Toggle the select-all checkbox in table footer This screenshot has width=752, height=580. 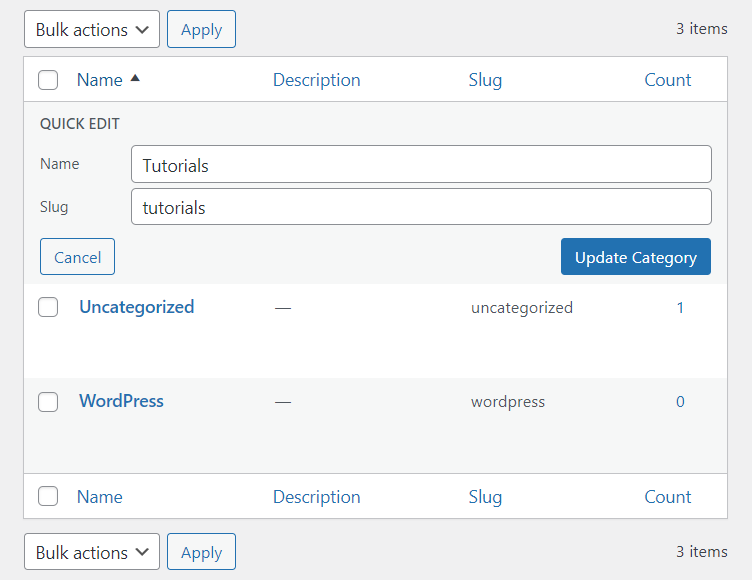click(48, 496)
